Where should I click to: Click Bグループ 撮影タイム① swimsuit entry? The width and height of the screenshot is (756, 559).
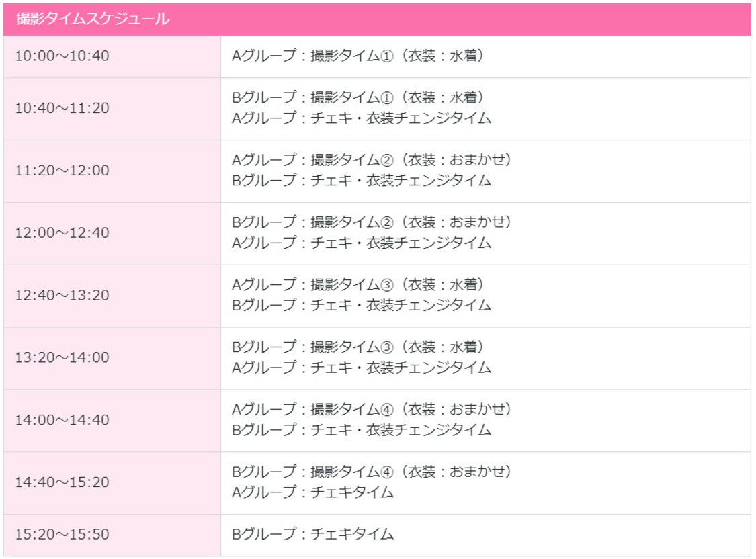[358, 98]
